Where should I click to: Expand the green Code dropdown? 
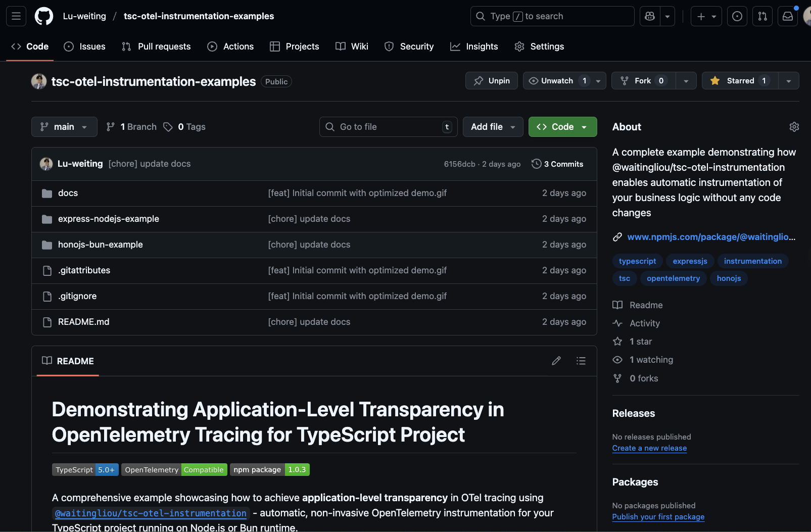coord(562,127)
